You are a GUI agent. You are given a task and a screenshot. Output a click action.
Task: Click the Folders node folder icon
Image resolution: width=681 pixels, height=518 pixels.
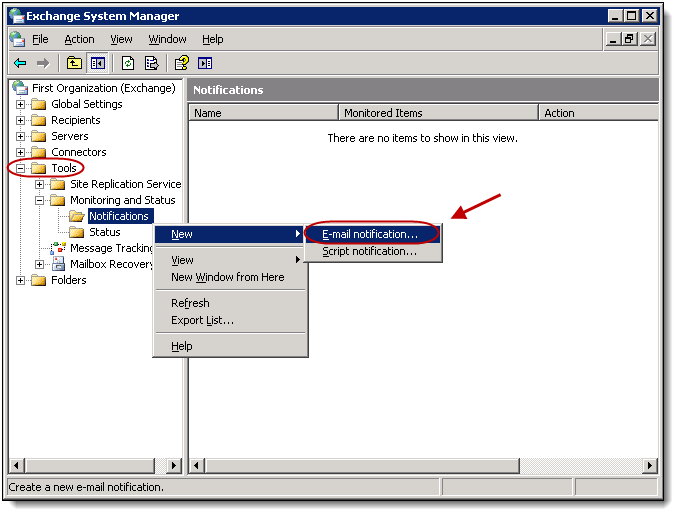coord(39,280)
